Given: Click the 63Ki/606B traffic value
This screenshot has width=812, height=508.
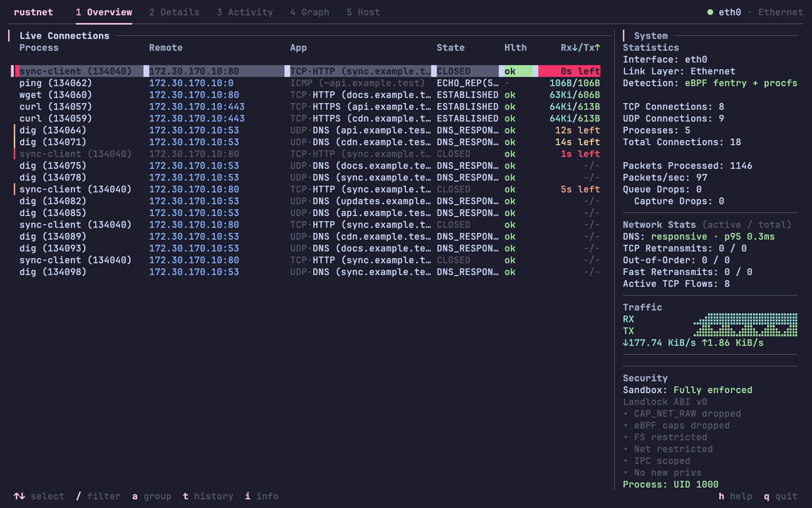Looking at the screenshot, I should point(575,95).
